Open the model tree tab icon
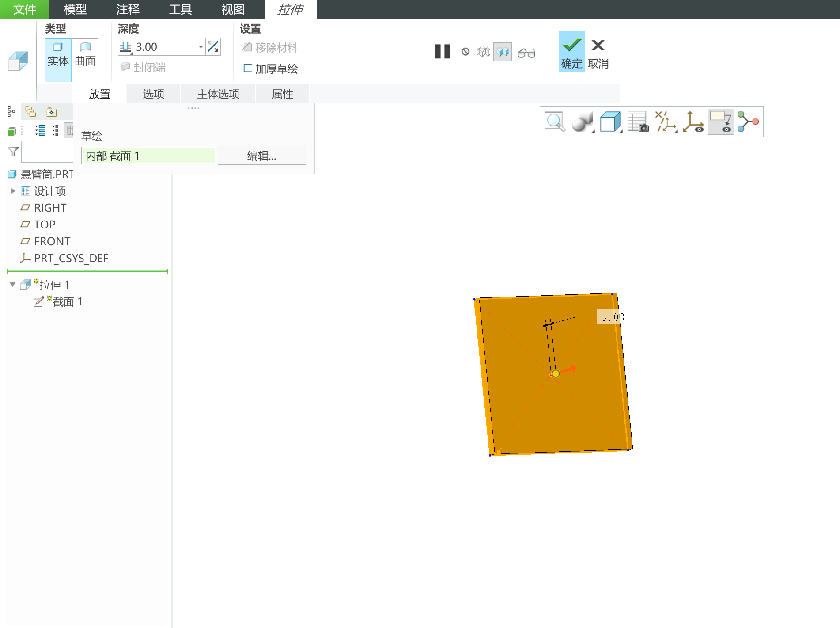Viewport: 840px width, 628px height. 11,111
